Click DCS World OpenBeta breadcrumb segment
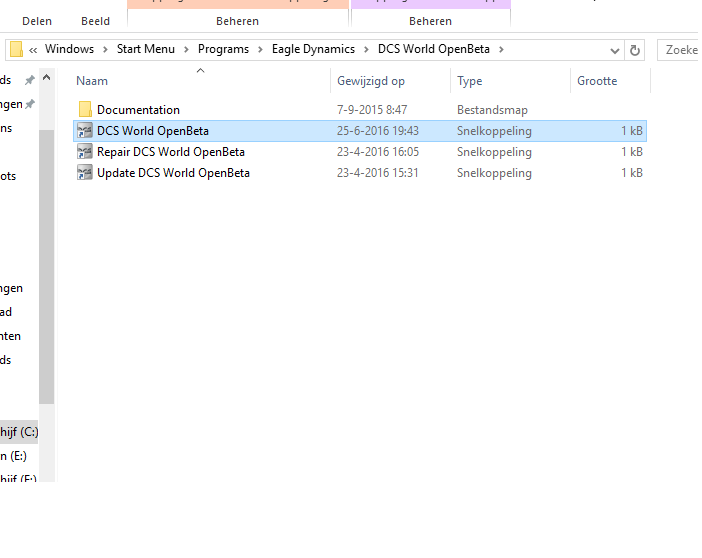This screenshot has width=702, height=558. pyautogui.click(x=434, y=49)
